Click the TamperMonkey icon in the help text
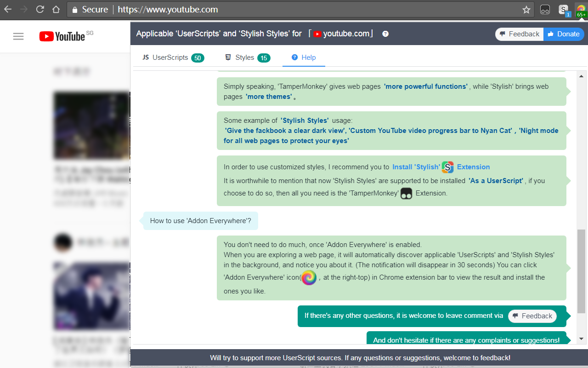 coord(406,193)
